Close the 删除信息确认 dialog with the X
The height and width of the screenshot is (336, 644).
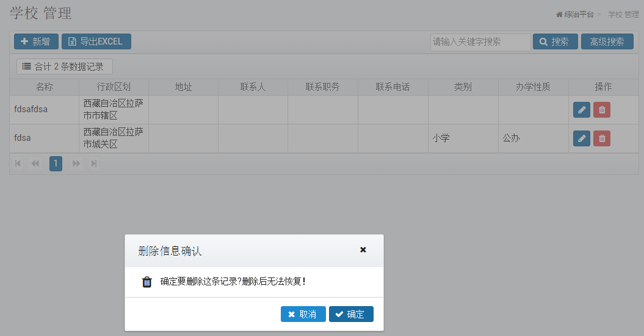pos(363,250)
